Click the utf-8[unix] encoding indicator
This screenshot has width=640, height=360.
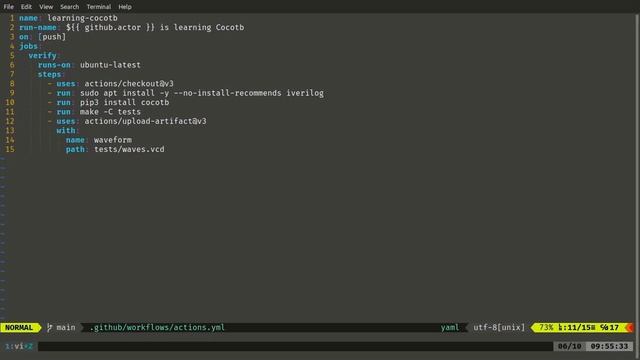click(499, 327)
